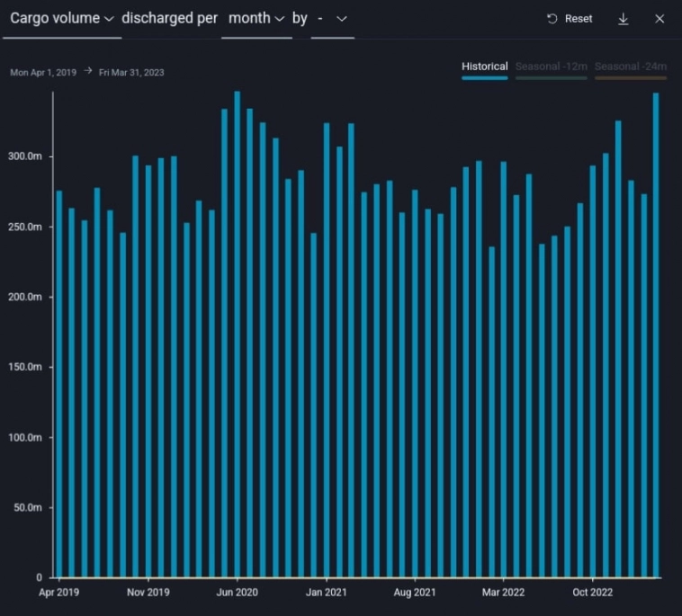Enable the Seasonal -24m series

[630, 67]
